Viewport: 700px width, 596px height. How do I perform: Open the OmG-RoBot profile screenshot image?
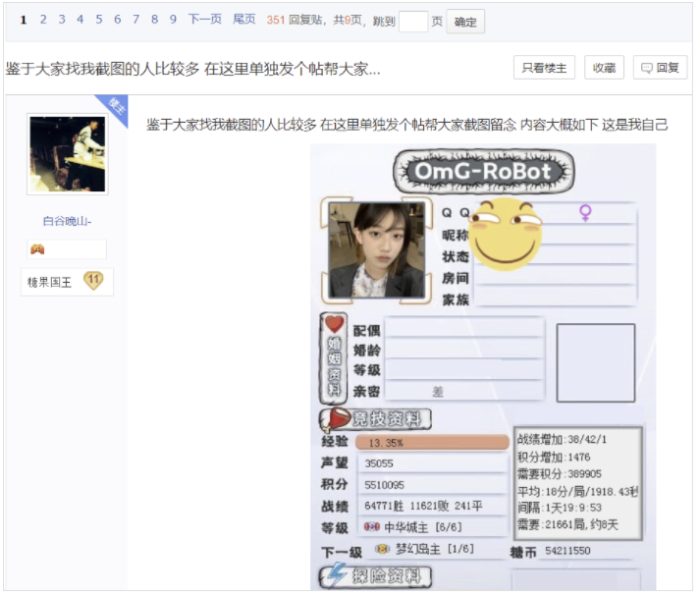coord(483,367)
